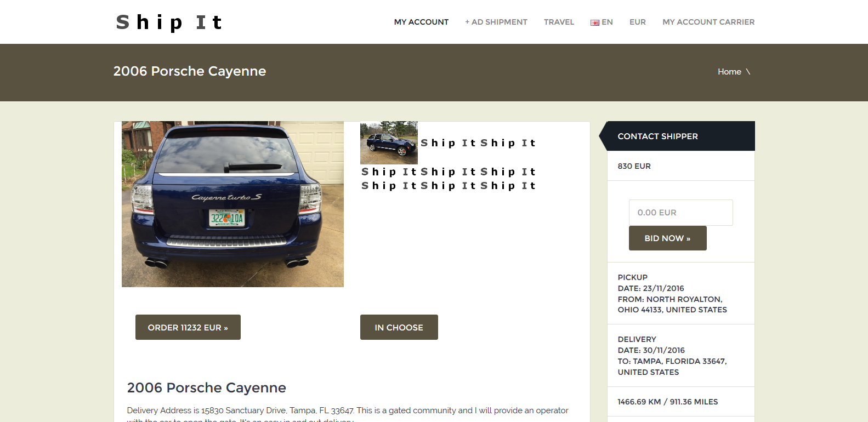Select the DELIVERY details block

[672, 355]
